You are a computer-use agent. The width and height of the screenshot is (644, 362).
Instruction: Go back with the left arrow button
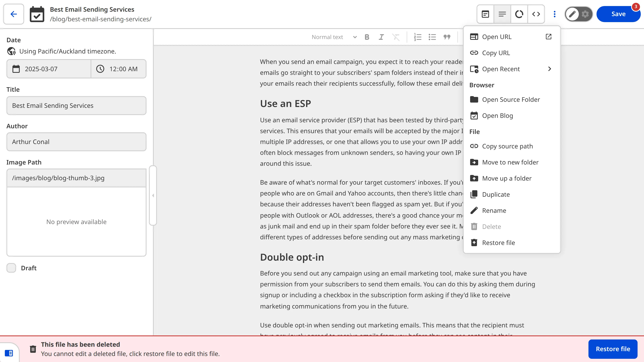[x=14, y=14]
